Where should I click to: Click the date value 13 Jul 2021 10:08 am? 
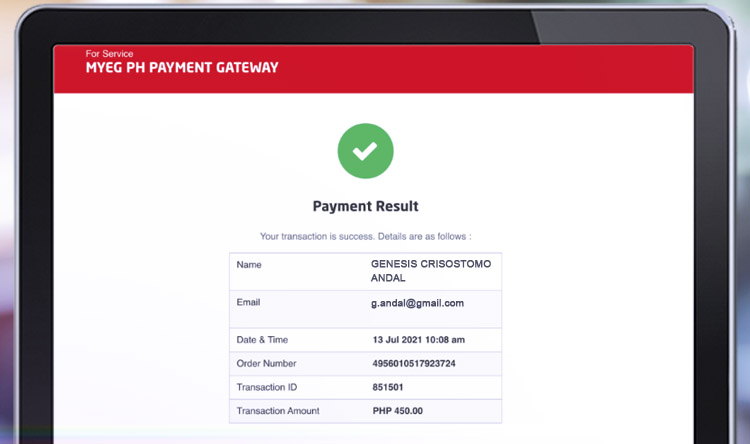click(x=419, y=340)
